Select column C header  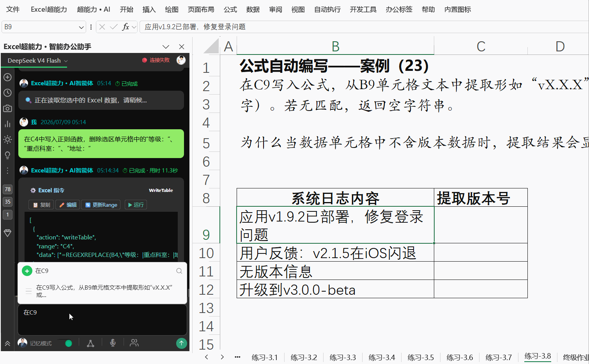click(x=481, y=46)
